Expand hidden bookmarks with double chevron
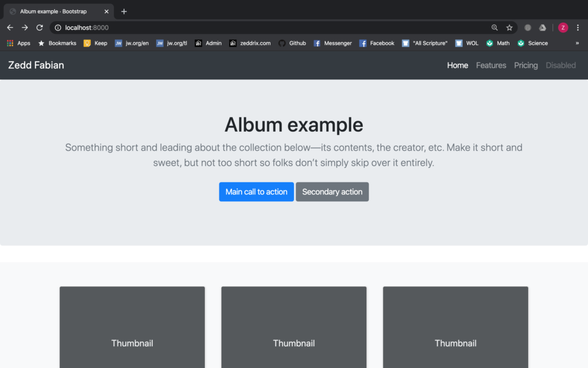This screenshot has height=368, width=588. click(577, 43)
